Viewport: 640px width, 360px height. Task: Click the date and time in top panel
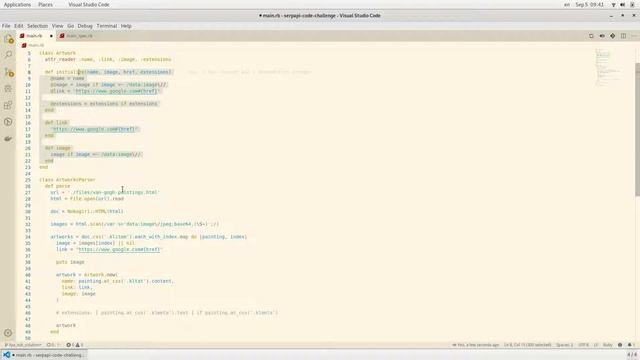[589, 5]
